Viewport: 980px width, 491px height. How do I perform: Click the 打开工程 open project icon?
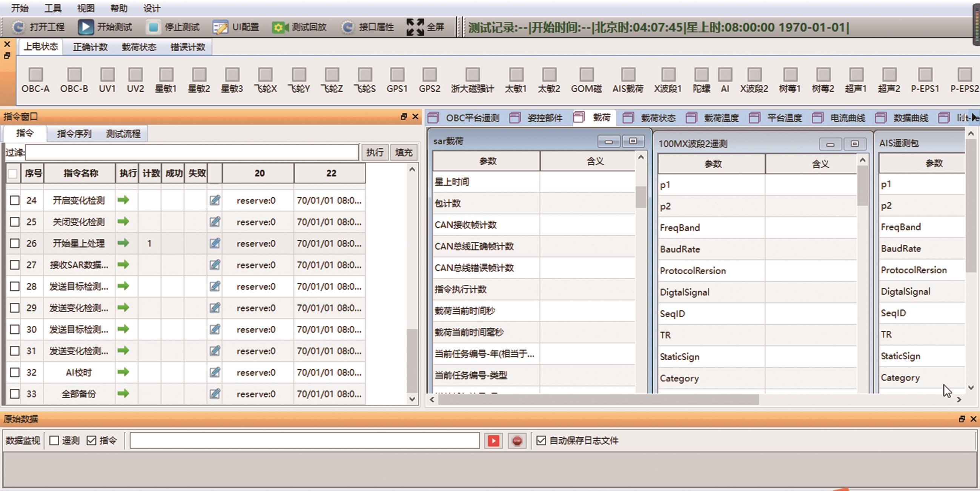(18, 27)
